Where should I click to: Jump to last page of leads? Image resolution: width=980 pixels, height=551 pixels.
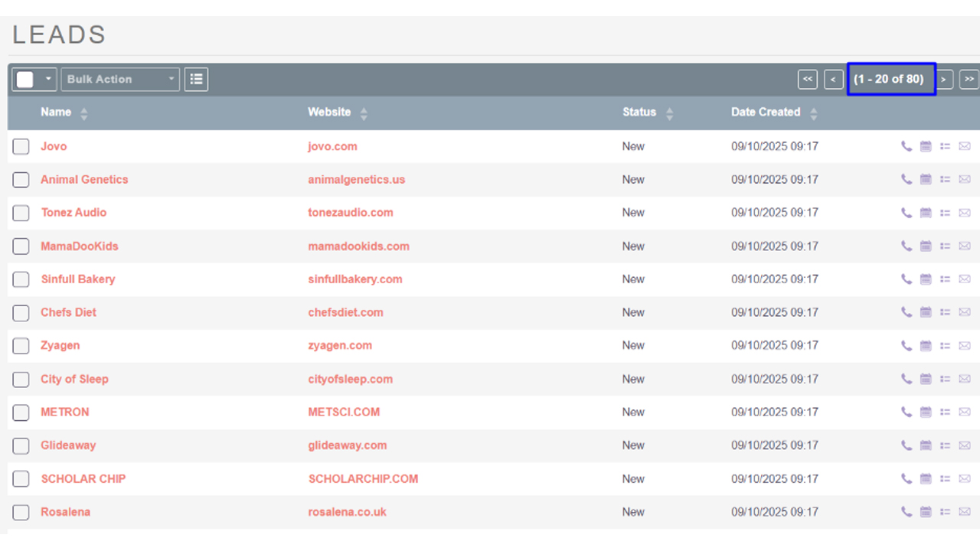pos(969,79)
